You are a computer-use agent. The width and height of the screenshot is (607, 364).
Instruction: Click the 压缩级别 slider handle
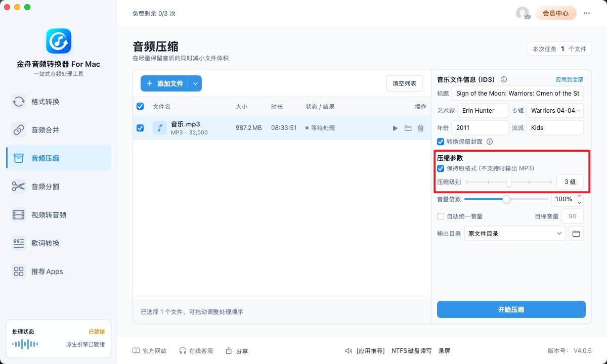click(509, 182)
